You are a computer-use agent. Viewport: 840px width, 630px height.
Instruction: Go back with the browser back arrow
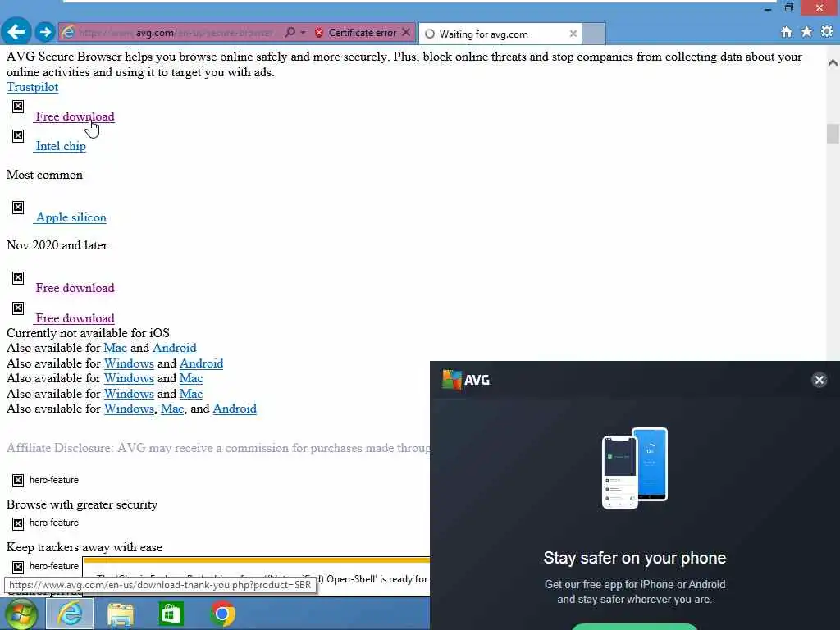[x=16, y=32]
